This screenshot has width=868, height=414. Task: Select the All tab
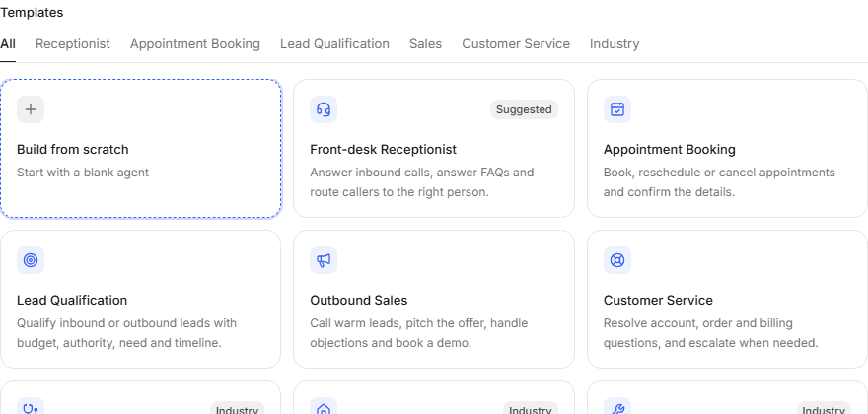point(8,43)
